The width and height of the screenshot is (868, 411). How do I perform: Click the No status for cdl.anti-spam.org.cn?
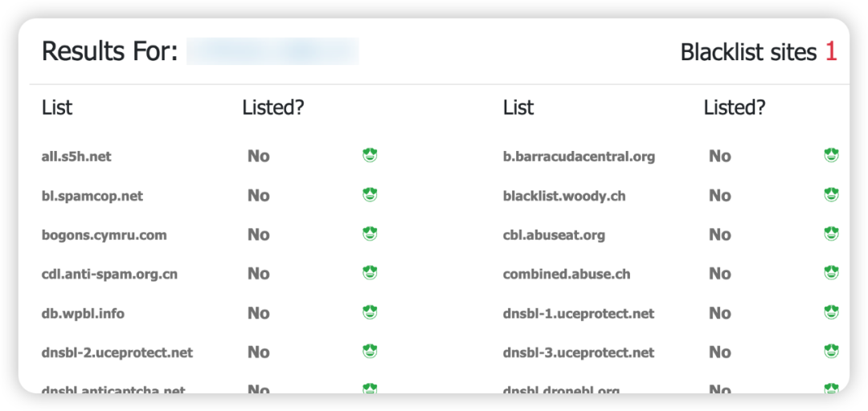point(259,275)
